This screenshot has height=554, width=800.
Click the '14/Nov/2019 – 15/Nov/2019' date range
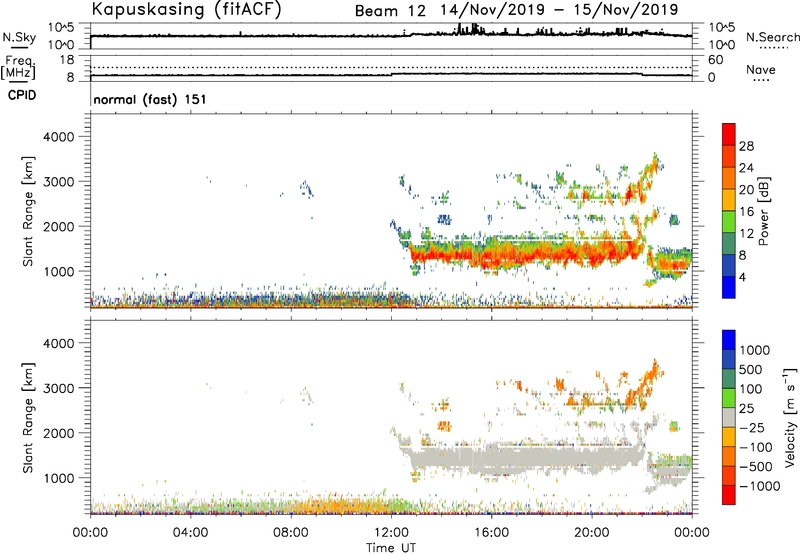(x=560, y=10)
